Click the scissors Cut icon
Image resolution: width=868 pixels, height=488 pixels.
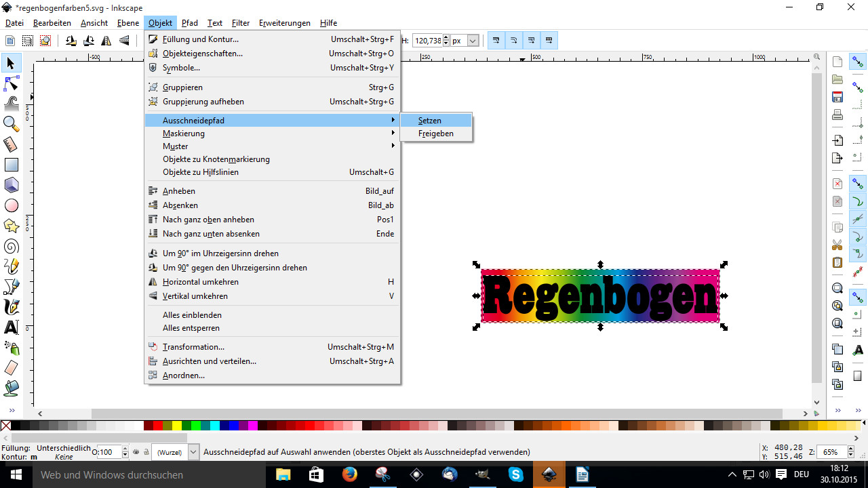[837, 245]
